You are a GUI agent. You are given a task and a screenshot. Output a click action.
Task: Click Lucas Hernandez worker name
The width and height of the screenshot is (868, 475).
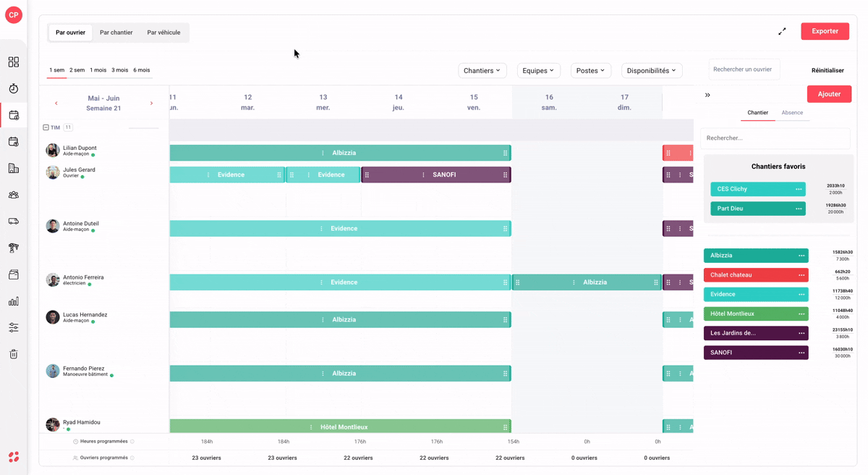coord(85,315)
